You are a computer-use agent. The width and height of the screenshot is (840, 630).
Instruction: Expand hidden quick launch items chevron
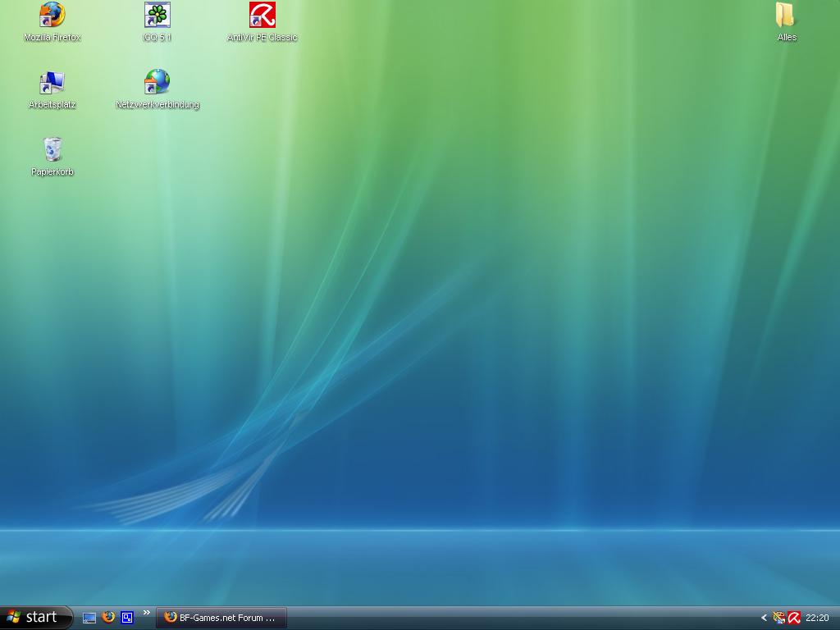tap(146, 613)
